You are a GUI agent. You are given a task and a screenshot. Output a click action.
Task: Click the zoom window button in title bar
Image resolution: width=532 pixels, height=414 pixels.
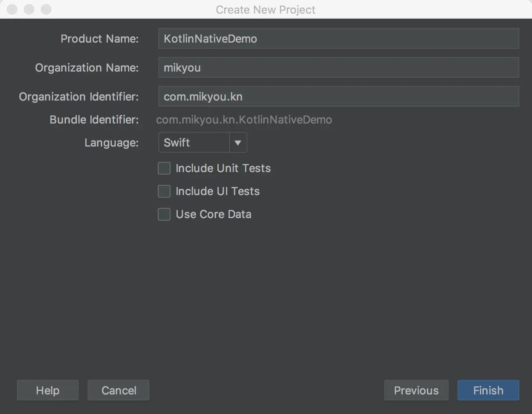[x=46, y=9]
